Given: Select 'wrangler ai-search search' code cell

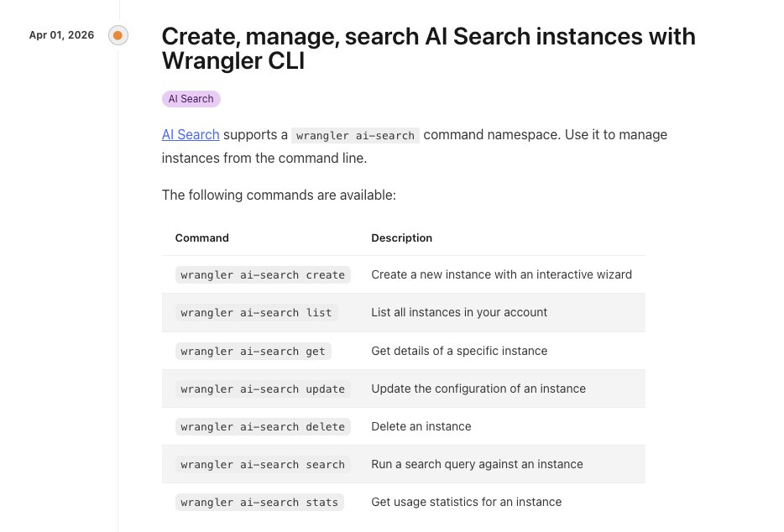Looking at the screenshot, I should pyautogui.click(x=263, y=465).
